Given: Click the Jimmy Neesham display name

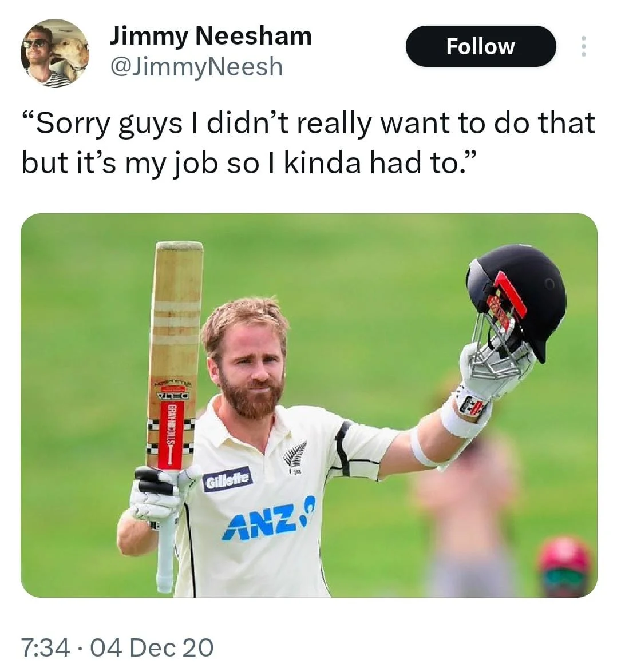Looking at the screenshot, I should coord(211,35).
